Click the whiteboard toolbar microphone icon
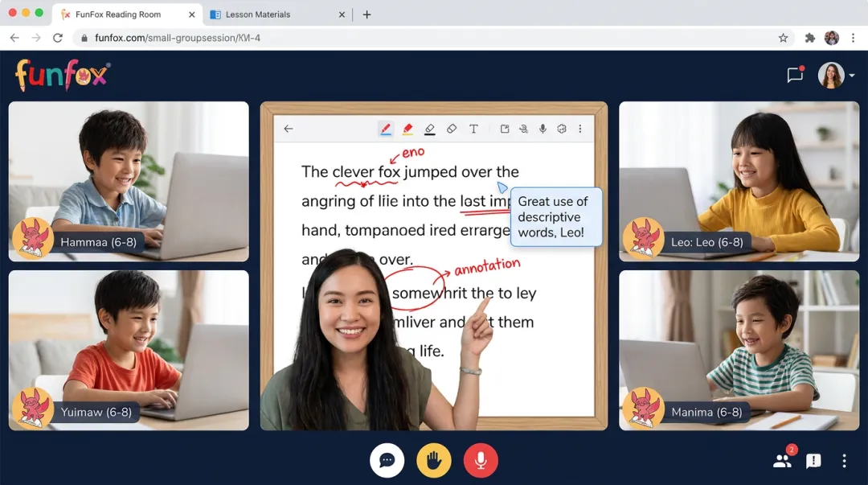Image resolution: width=868 pixels, height=485 pixels. 543,129
